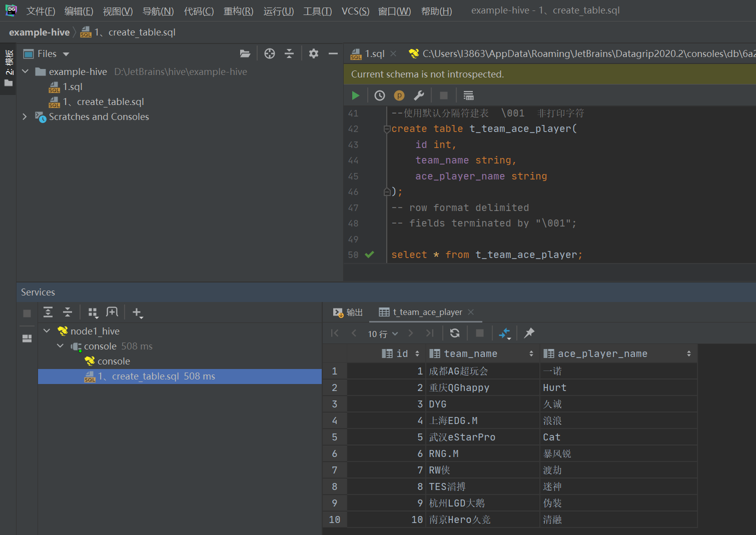Open the 编辑(E) menu

point(79,11)
